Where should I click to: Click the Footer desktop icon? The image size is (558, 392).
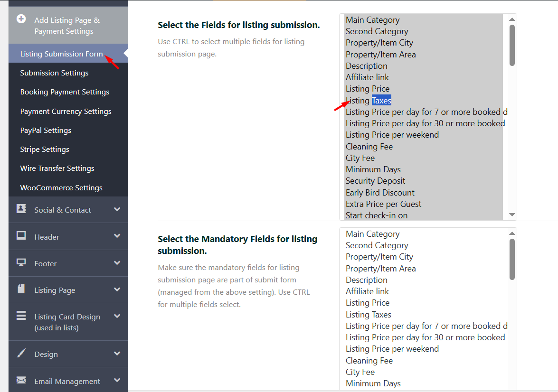pyautogui.click(x=21, y=262)
